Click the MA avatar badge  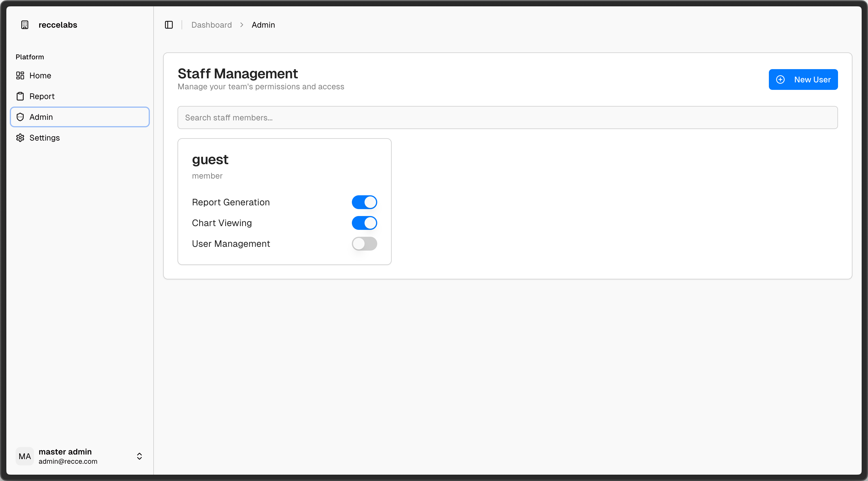point(24,456)
